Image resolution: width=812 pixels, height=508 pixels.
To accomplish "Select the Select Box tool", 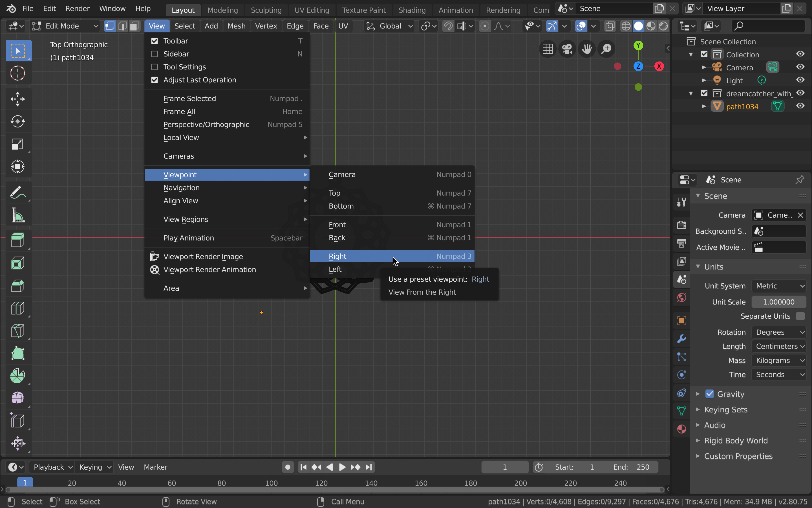I will pos(18,51).
